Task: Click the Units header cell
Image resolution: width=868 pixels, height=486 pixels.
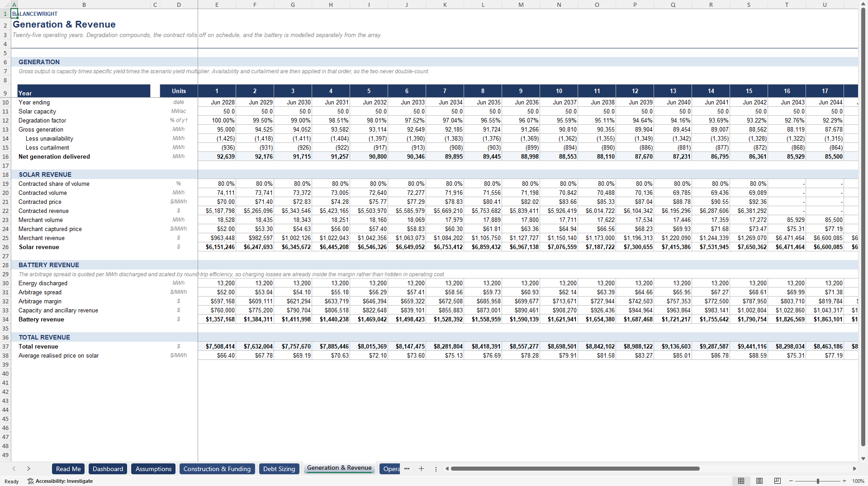Action: pyautogui.click(x=179, y=91)
